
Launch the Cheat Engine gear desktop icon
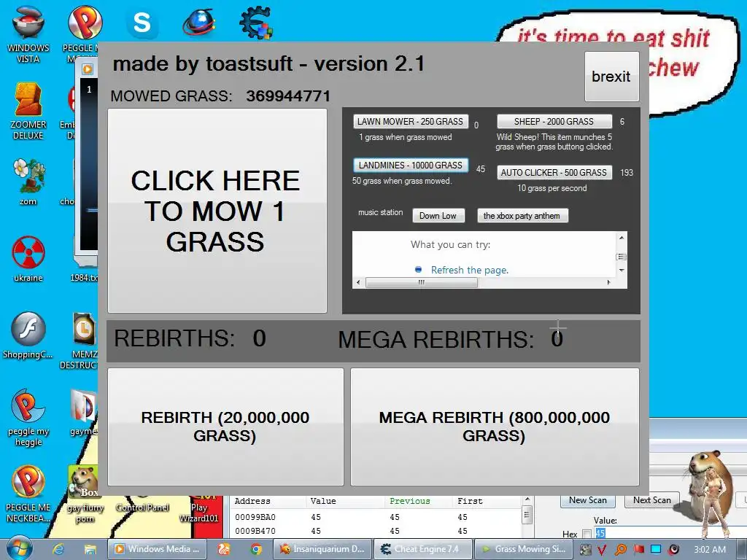256,23
